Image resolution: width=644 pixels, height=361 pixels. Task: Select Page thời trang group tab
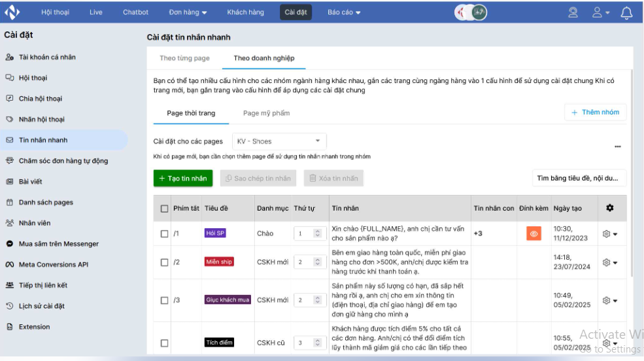pyautogui.click(x=191, y=113)
